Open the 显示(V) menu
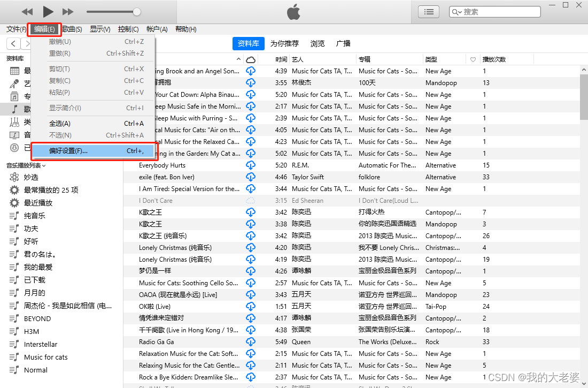The height and width of the screenshot is (388, 588). [x=100, y=29]
